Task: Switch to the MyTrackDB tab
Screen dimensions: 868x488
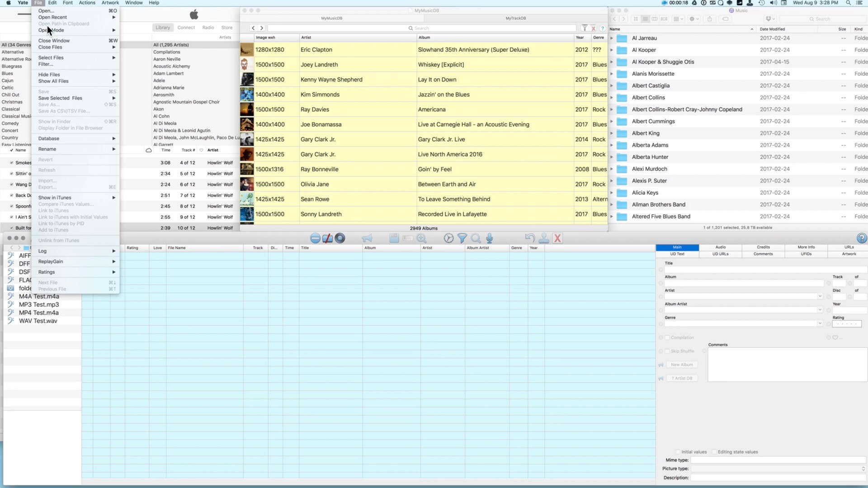Action: (x=516, y=19)
